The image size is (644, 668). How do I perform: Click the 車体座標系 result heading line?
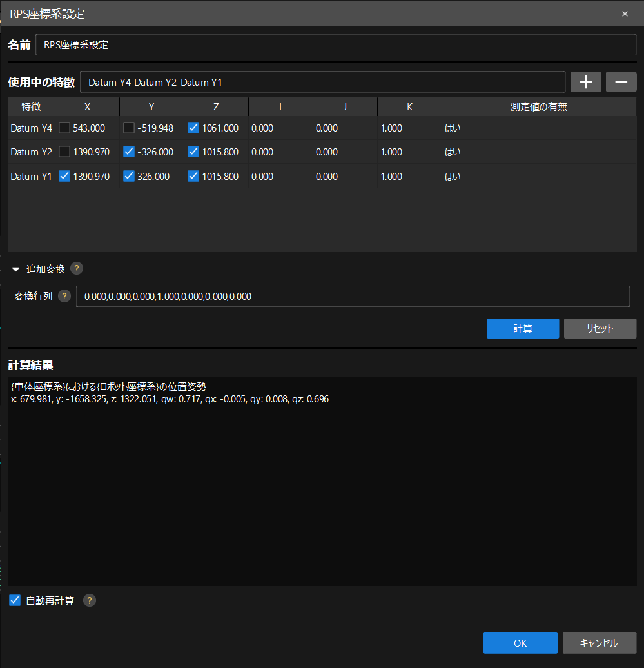pyautogui.click(x=108, y=386)
